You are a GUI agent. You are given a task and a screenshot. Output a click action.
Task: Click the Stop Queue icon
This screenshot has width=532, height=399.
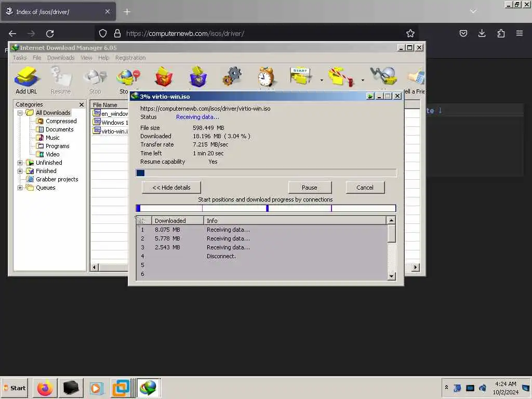[x=341, y=77]
